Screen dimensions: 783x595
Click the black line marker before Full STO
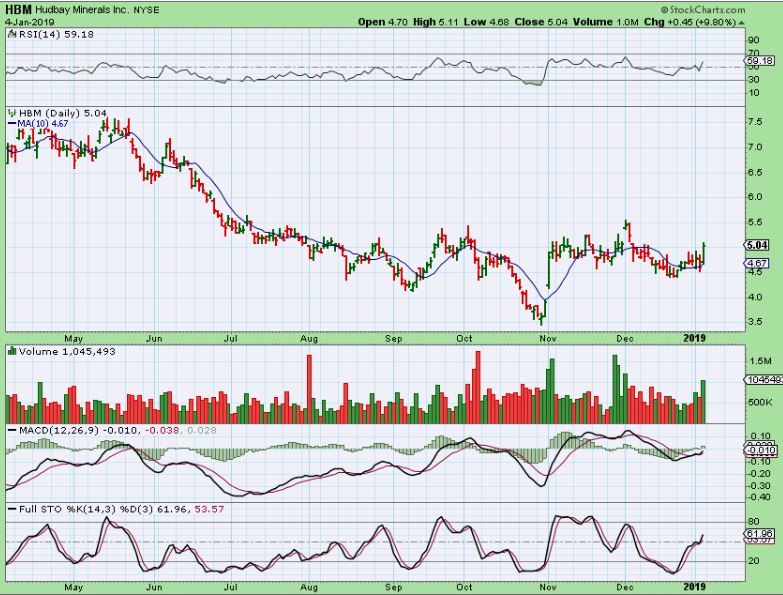coord(12,509)
